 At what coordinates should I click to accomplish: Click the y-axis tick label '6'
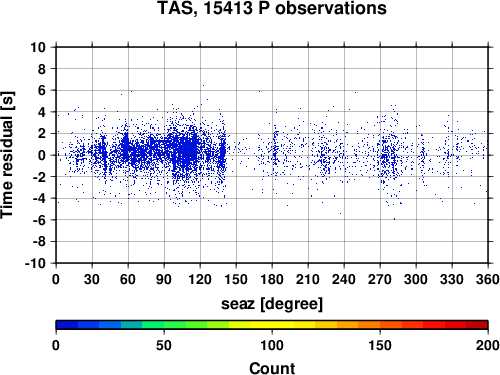tap(42, 90)
